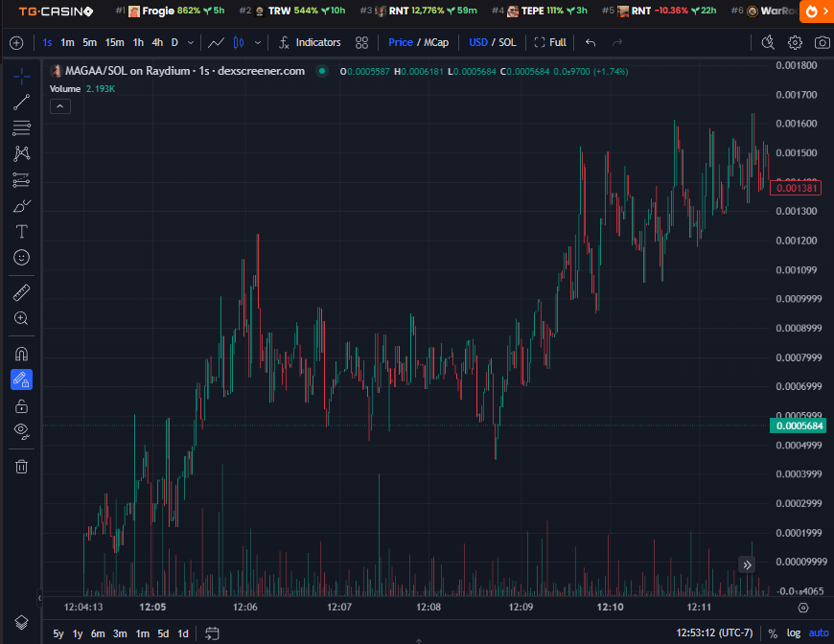Enable auto scaling on the price axis
The width and height of the screenshot is (834, 644).
coord(818,632)
